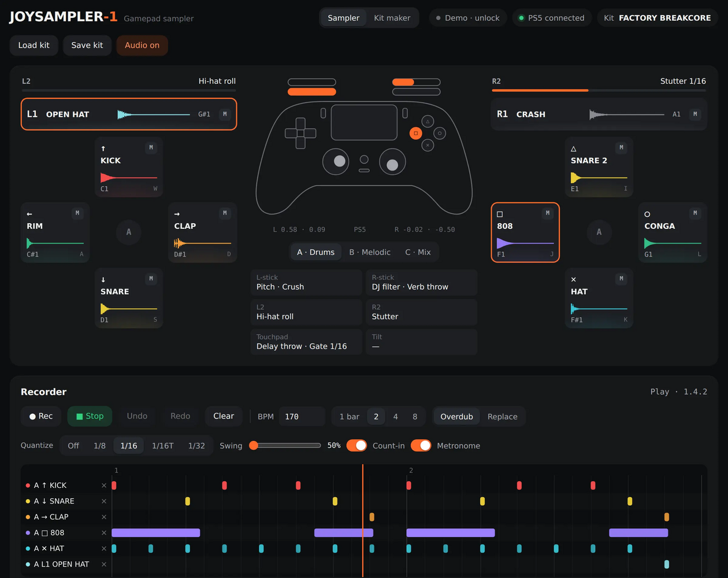Set quantize to 1/16T

point(162,446)
